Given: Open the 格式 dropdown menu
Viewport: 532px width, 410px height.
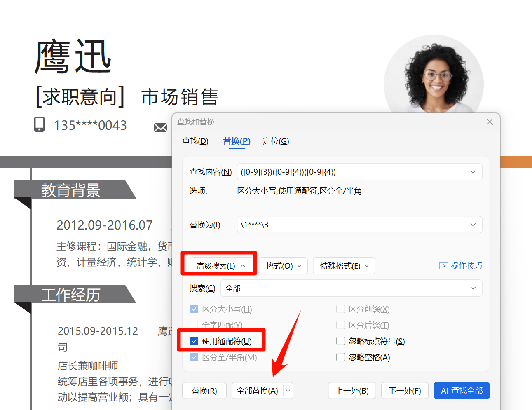Looking at the screenshot, I should coord(283,266).
